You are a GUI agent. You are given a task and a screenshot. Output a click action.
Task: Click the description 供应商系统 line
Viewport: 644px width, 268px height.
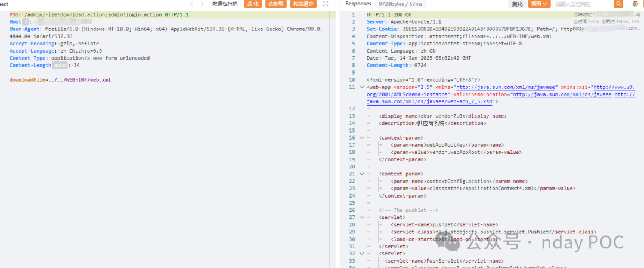(432, 124)
